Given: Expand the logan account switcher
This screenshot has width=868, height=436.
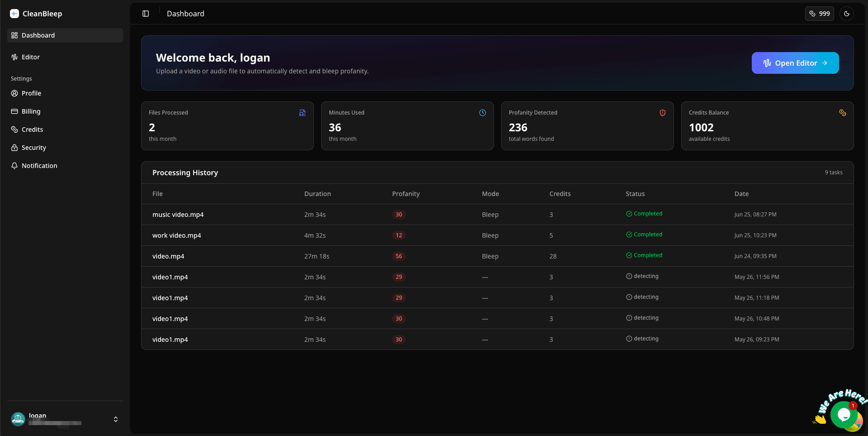Looking at the screenshot, I should point(116,419).
